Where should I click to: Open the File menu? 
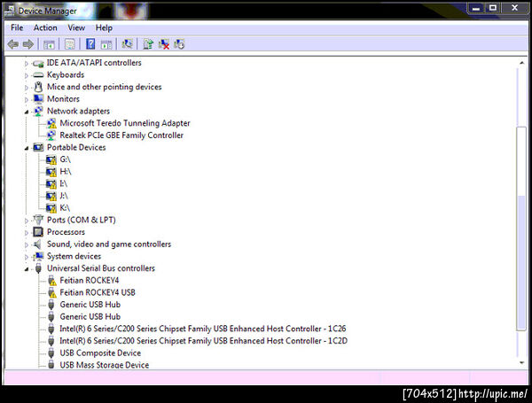(17, 27)
